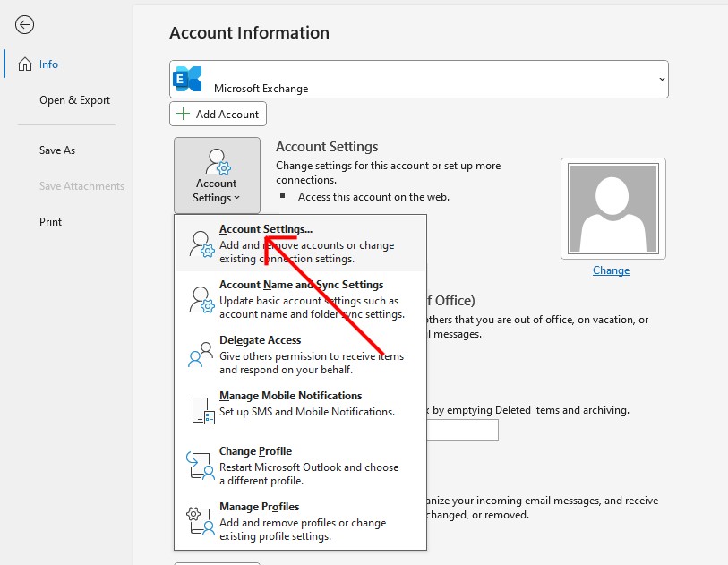
Task: Choose Account Settings... from the dropdown menu
Action: tap(300, 244)
